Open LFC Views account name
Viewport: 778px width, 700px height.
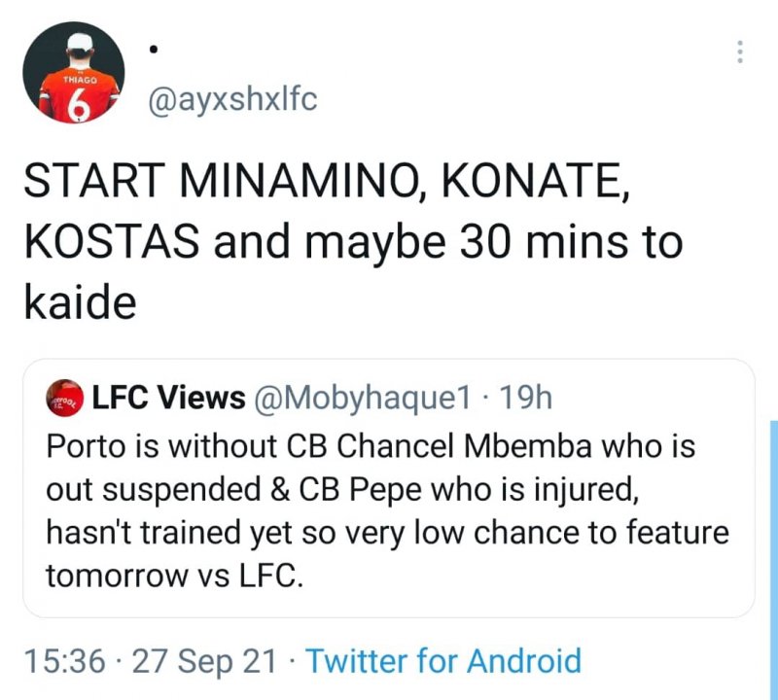[x=168, y=397]
